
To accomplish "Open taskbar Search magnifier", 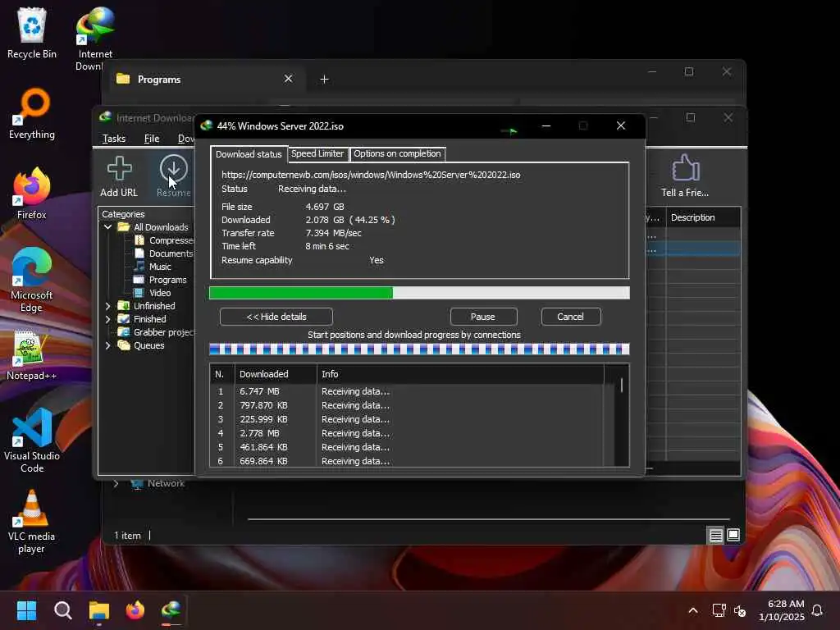I will coord(62,610).
